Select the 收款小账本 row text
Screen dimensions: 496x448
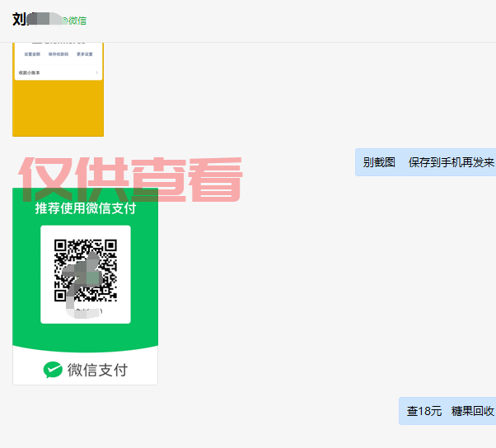[30, 73]
